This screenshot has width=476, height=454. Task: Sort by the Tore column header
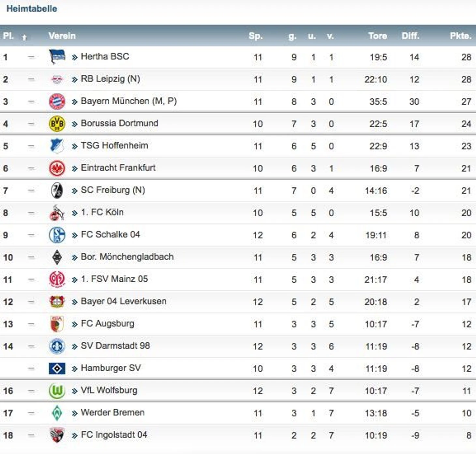(378, 36)
